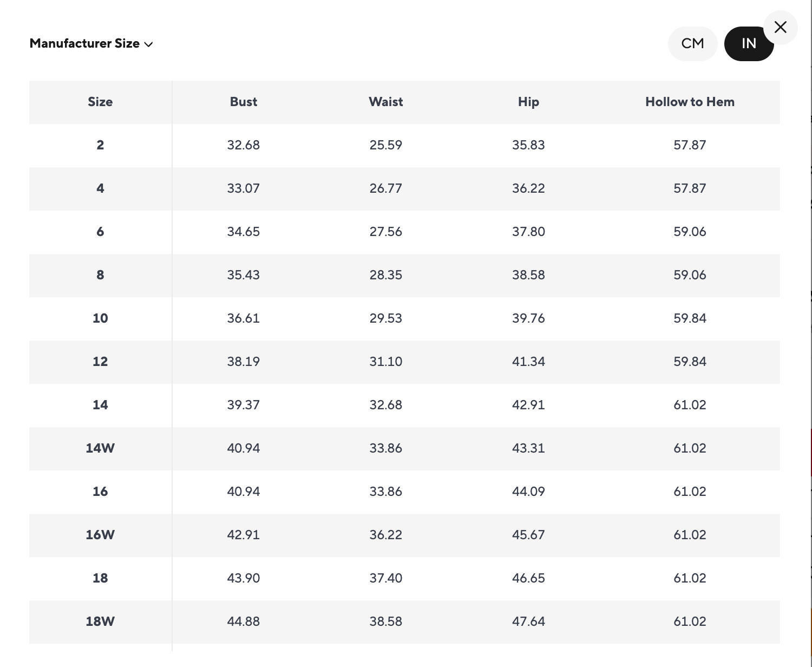Click waist value 28.35 for size 8
The image size is (812, 667).
385,275
